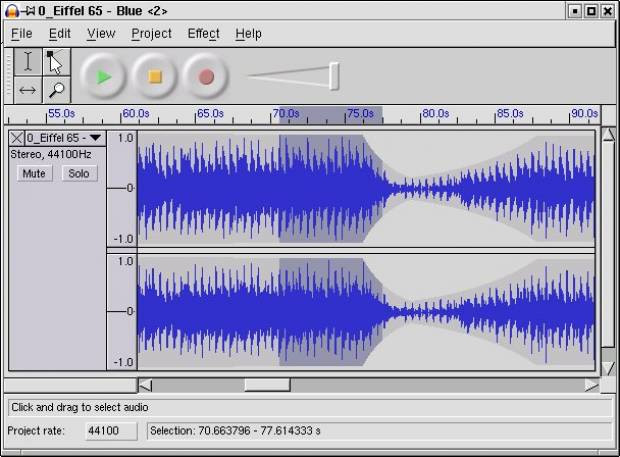Click the window minimize button

pyautogui.click(x=575, y=11)
